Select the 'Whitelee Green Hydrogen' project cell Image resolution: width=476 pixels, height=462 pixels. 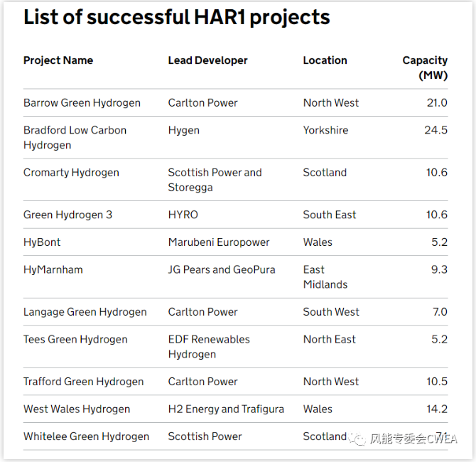click(x=87, y=436)
